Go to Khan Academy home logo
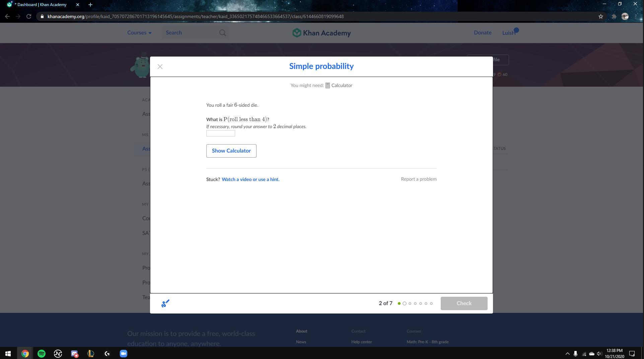The height and width of the screenshot is (359, 644). [x=321, y=33]
